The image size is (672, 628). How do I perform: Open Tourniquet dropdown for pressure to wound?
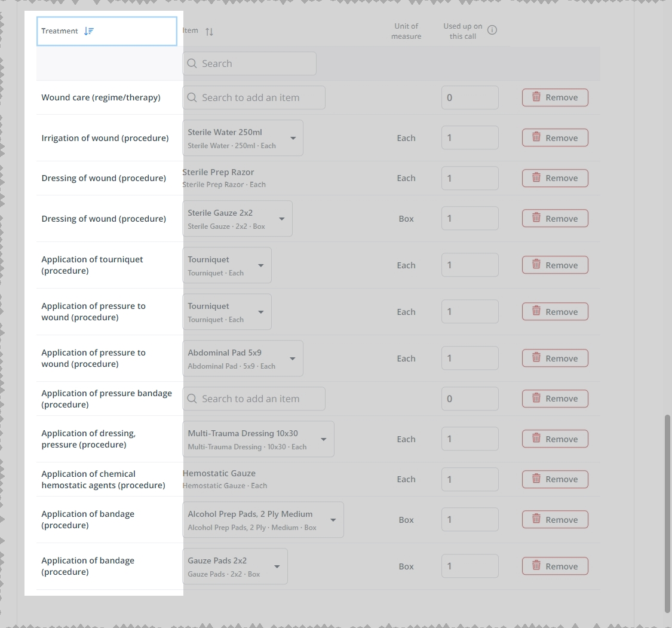(227, 312)
